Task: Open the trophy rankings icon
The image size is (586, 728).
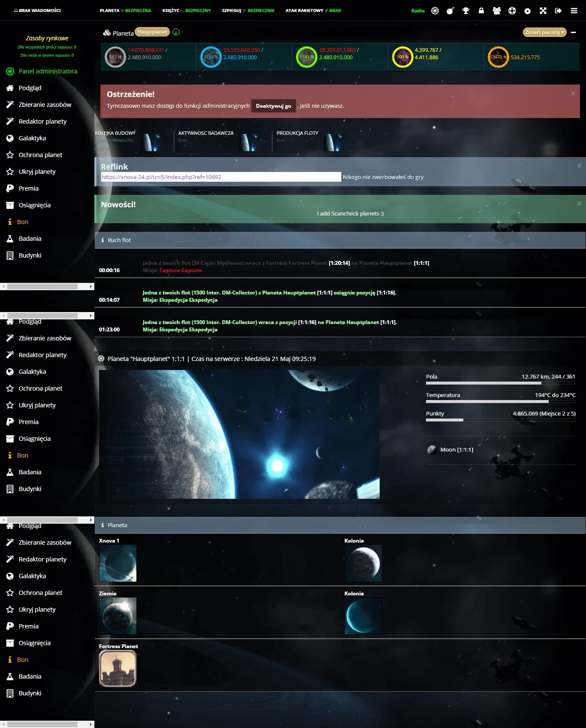Action: coord(466,11)
